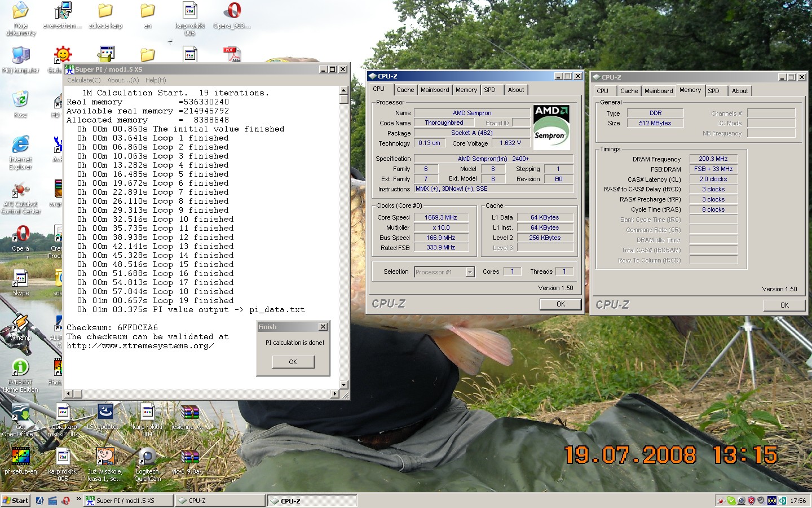
Task: Click the Super PI vertical scrollbar up arrow
Action: (343, 90)
